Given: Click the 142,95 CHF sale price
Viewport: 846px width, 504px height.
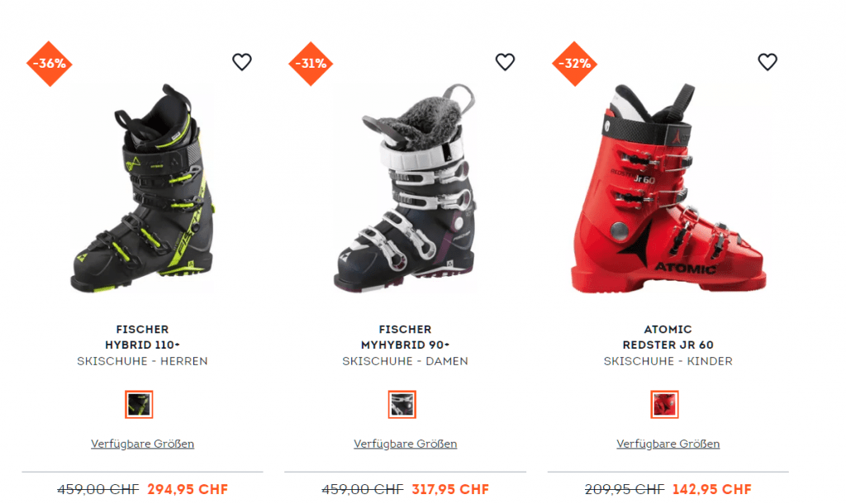Looking at the screenshot, I should (711, 489).
